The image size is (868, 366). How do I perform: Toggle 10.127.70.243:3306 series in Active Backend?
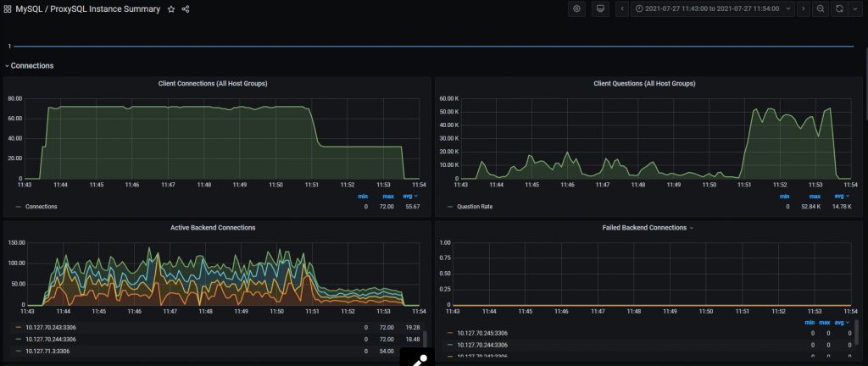(50, 327)
